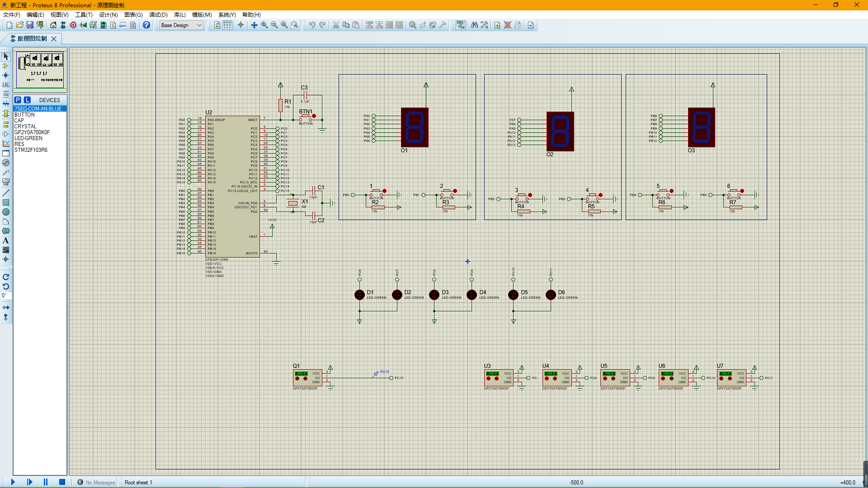
Task: Choose the 2D graphics text tool
Action: [x=6, y=240]
